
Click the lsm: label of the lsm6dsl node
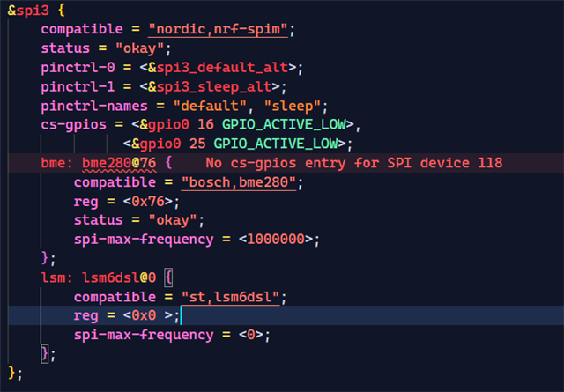pyautogui.click(x=56, y=278)
